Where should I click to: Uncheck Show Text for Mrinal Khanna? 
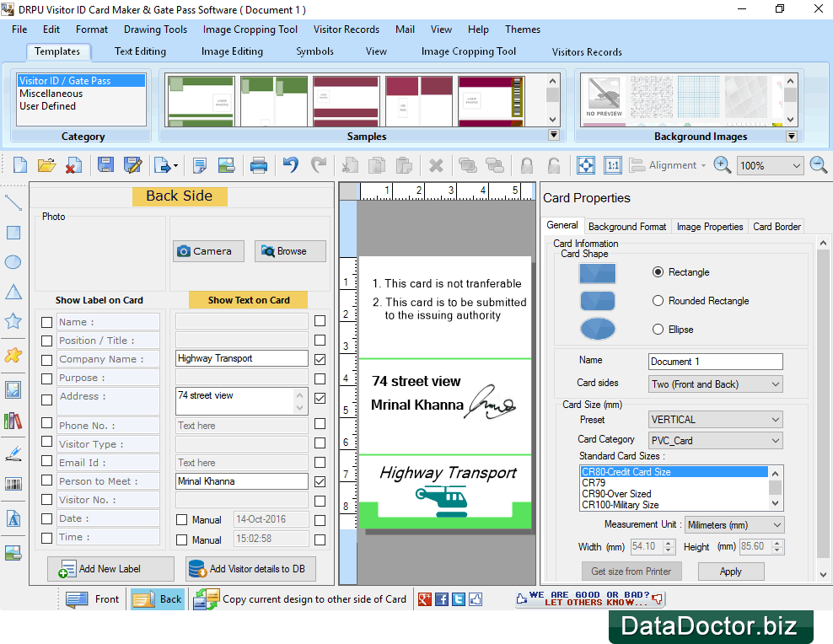[x=320, y=481]
